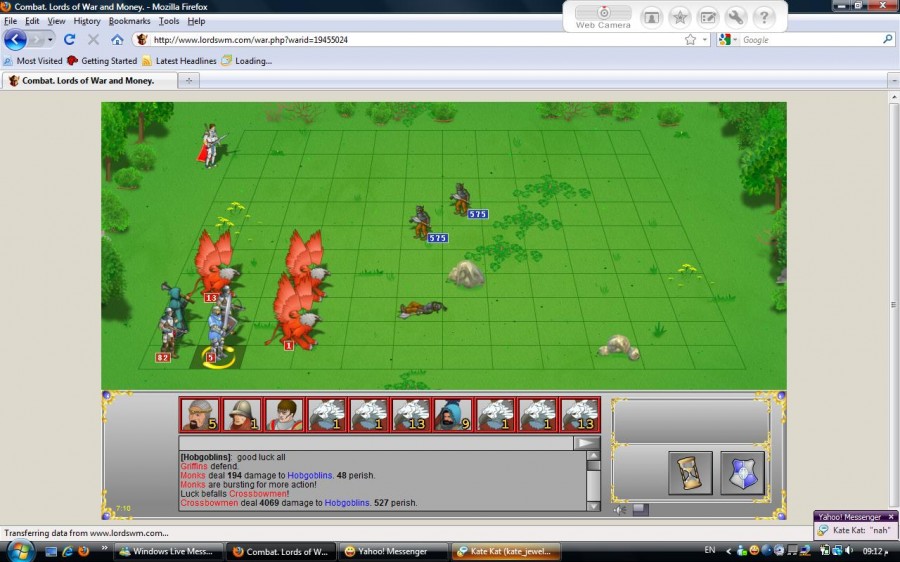Go to browser Home page
900x562 pixels.
tap(117, 40)
